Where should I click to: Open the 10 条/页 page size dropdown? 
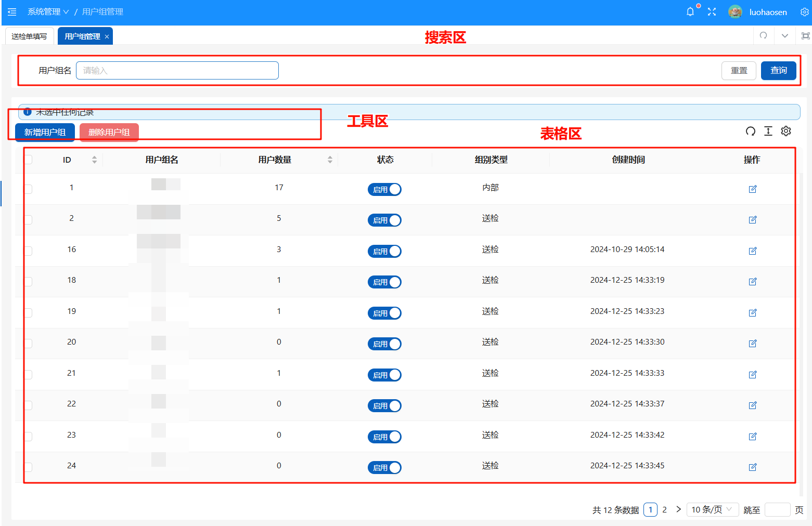point(712,509)
